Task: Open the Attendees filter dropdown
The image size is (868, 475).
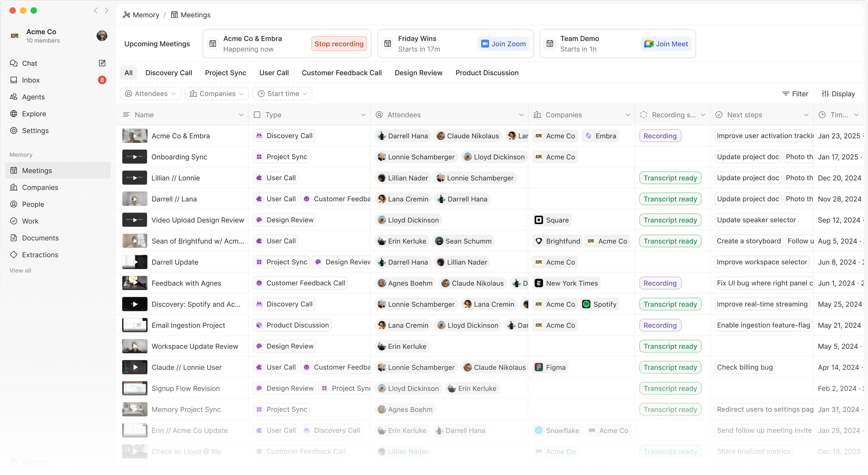Action: point(150,93)
